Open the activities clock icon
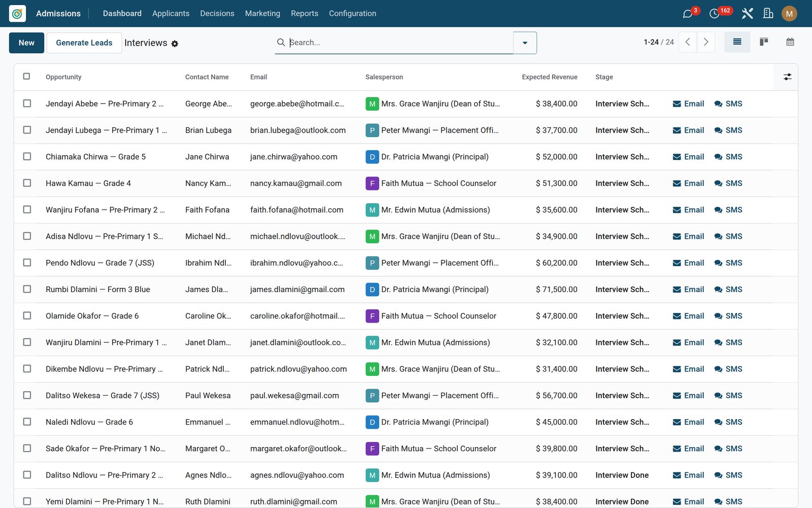This screenshot has width=812, height=508. point(714,14)
